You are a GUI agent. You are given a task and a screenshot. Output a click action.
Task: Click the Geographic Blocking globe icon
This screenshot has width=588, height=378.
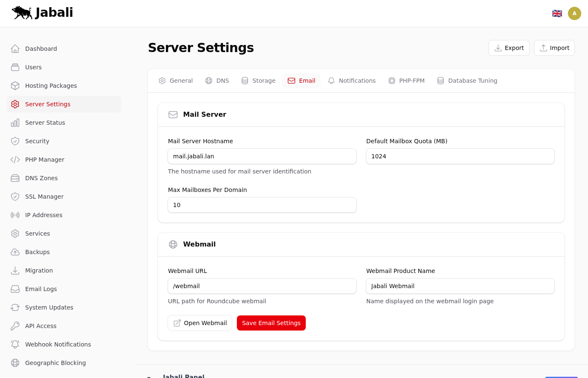click(x=15, y=363)
